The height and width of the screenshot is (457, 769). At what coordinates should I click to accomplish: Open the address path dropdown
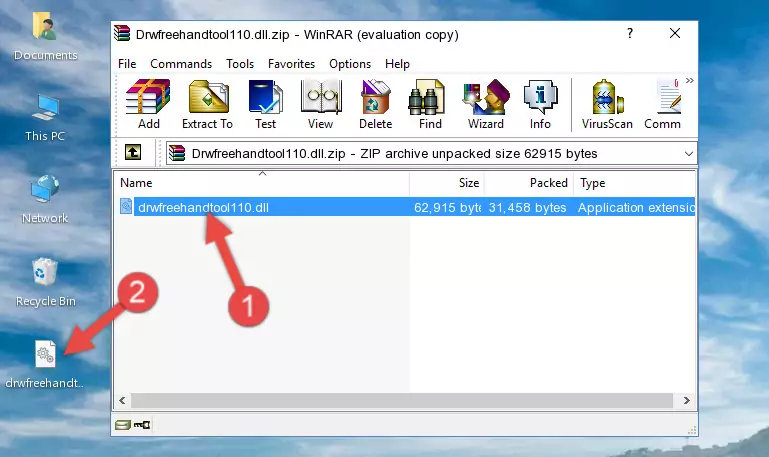(x=689, y=154)
